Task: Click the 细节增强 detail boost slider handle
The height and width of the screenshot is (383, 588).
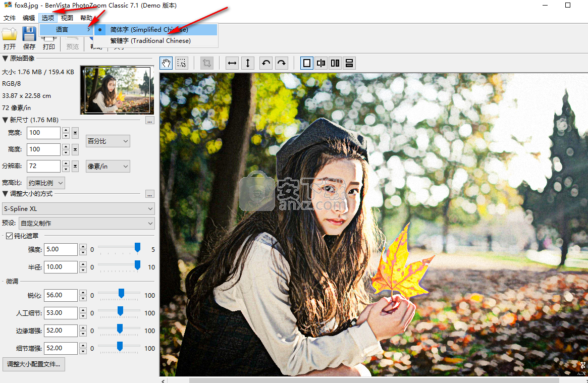Action: click(x=120, y=346)
